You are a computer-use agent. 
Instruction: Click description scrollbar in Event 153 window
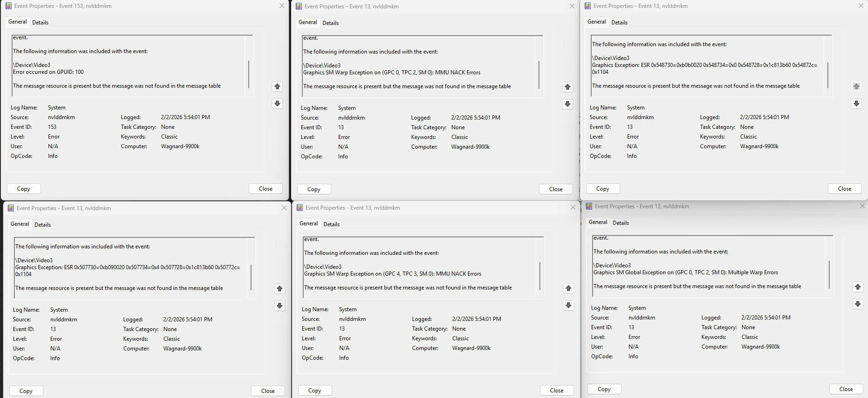(x=249, y=74)
